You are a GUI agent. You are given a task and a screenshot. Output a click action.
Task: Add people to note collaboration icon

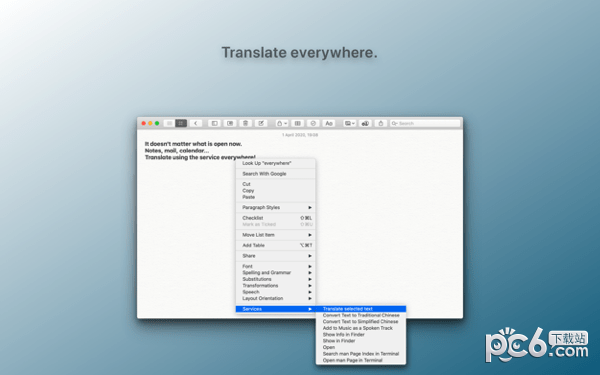point(365,123)
